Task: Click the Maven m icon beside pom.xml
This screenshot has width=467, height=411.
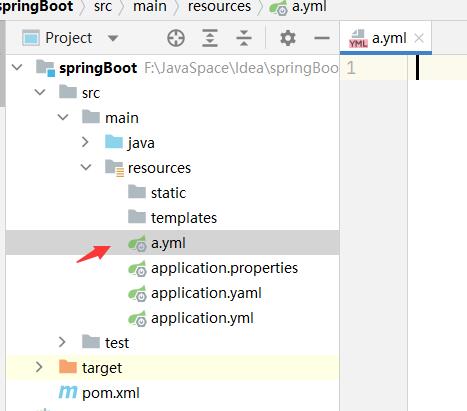Action: pyautogui.click(x=68, y=392)
